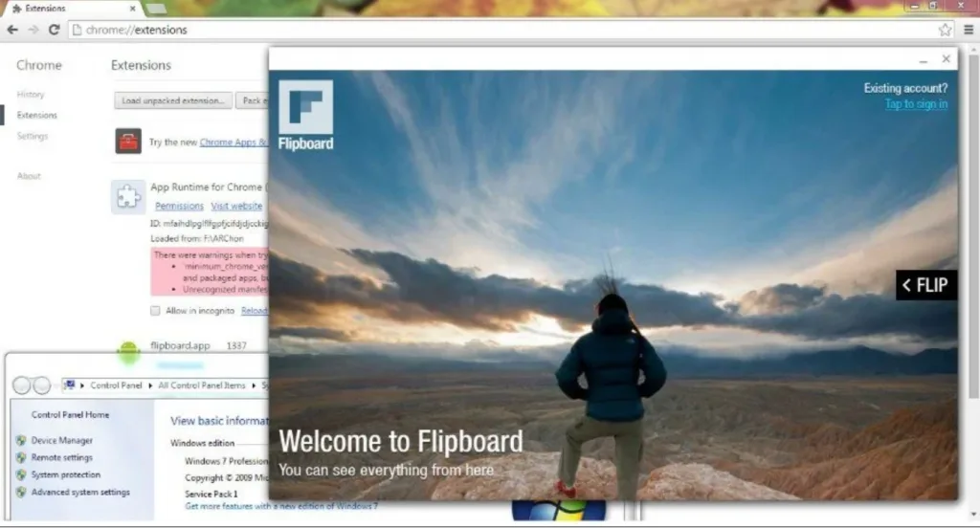Bookmark the page with the star icon
The width and height of the screenshot is (980, 528).
click(945, 30)
